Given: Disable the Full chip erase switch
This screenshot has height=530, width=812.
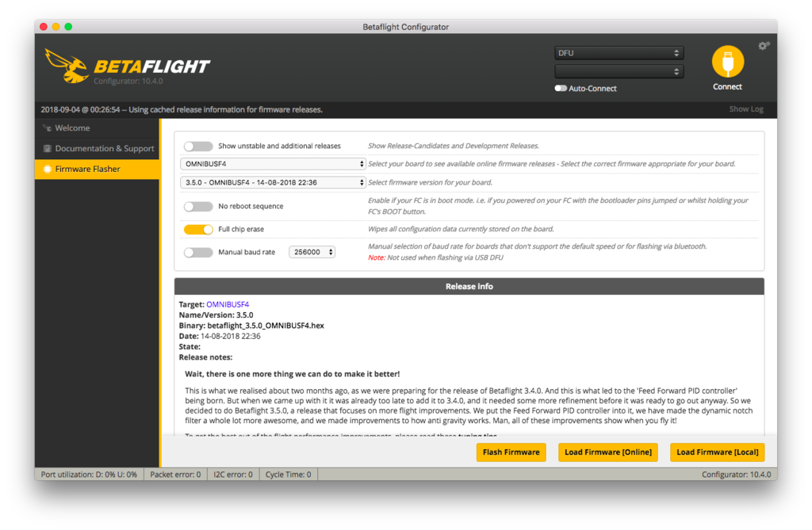Looking at the screenshot, I should (x=198, y=229).
